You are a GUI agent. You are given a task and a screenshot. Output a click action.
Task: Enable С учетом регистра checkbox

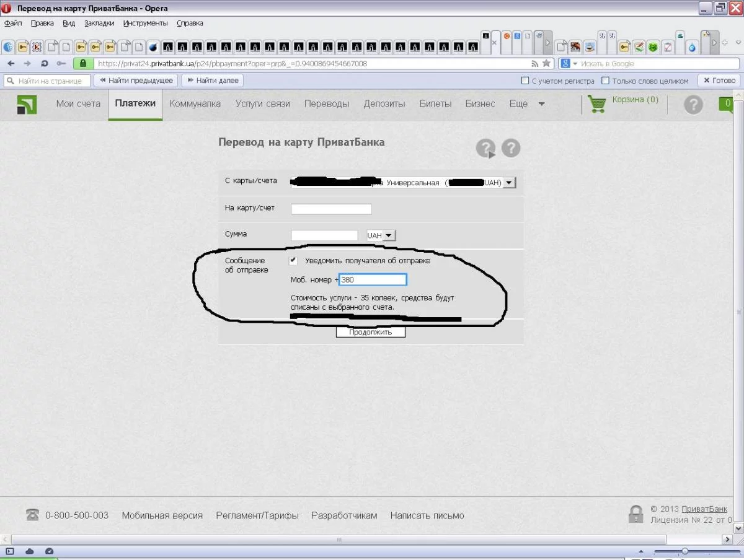coord(526,81)
